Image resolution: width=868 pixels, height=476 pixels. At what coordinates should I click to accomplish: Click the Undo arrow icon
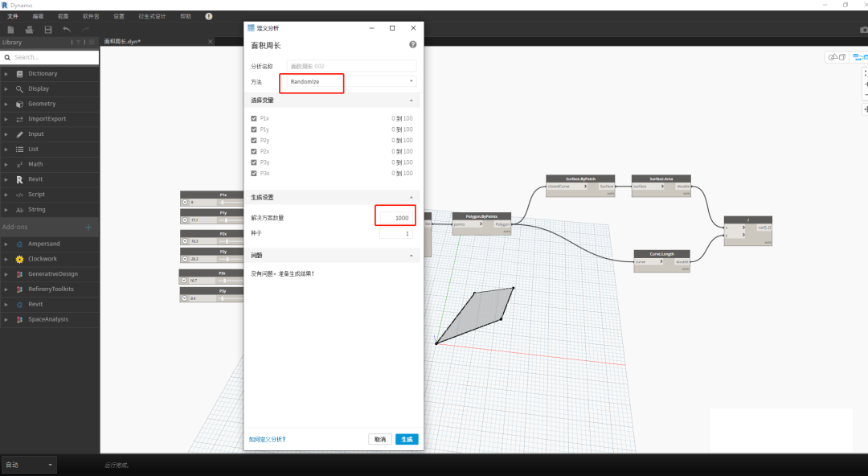pos(67,30)
